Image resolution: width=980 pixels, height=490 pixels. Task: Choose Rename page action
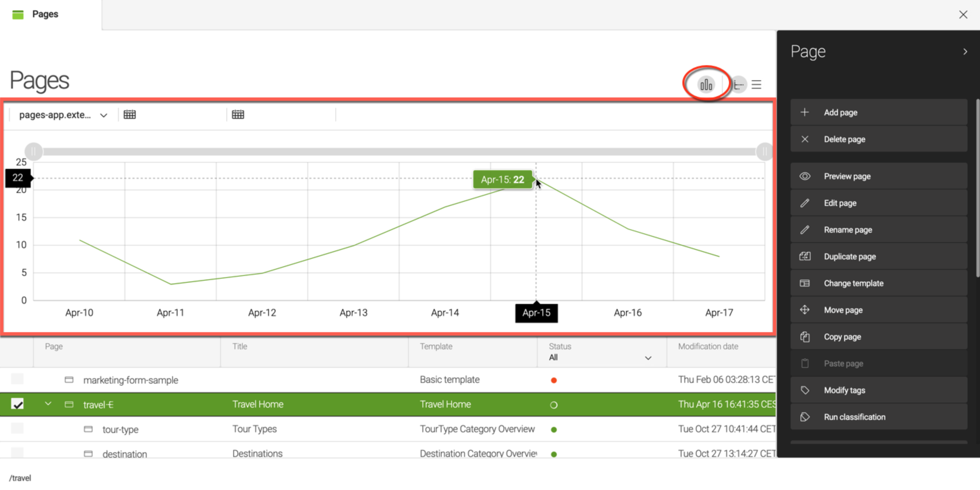(x=879, y=230)
